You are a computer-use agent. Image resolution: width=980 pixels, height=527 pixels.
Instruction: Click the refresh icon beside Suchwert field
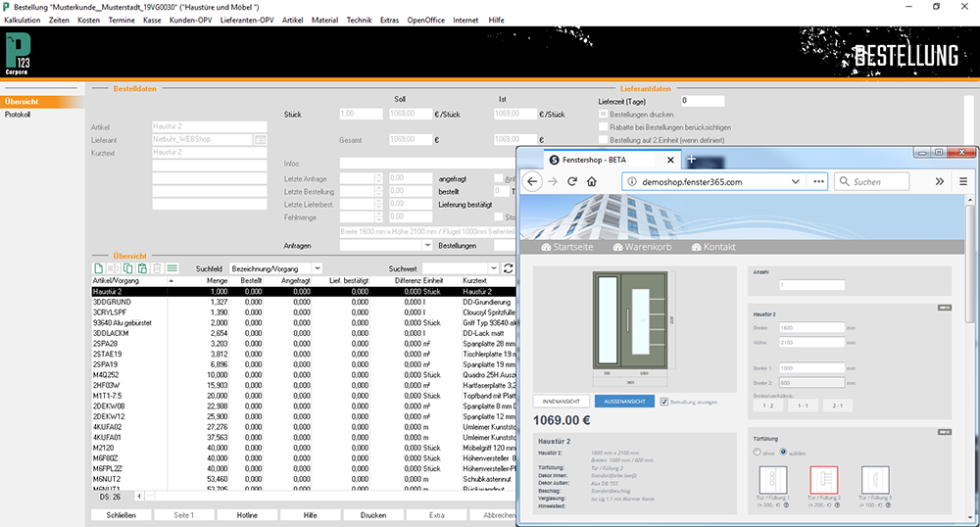click(x=508, y=267)
